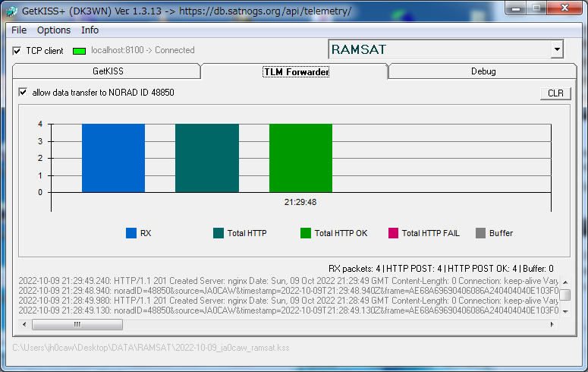Maximize the GetKISS+ window
Viewport: 588px width, 372px height.
536,8
